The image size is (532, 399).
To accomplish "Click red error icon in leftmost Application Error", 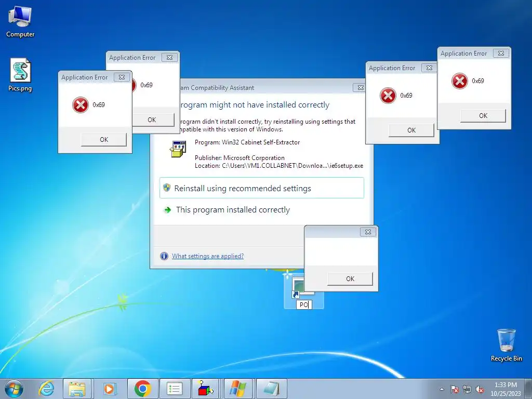I will point(81,105).
